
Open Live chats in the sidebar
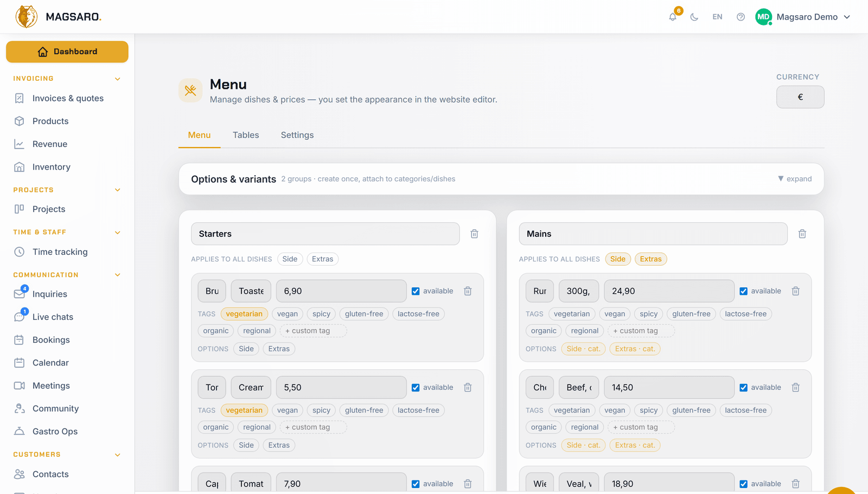[x=67, y=317]
